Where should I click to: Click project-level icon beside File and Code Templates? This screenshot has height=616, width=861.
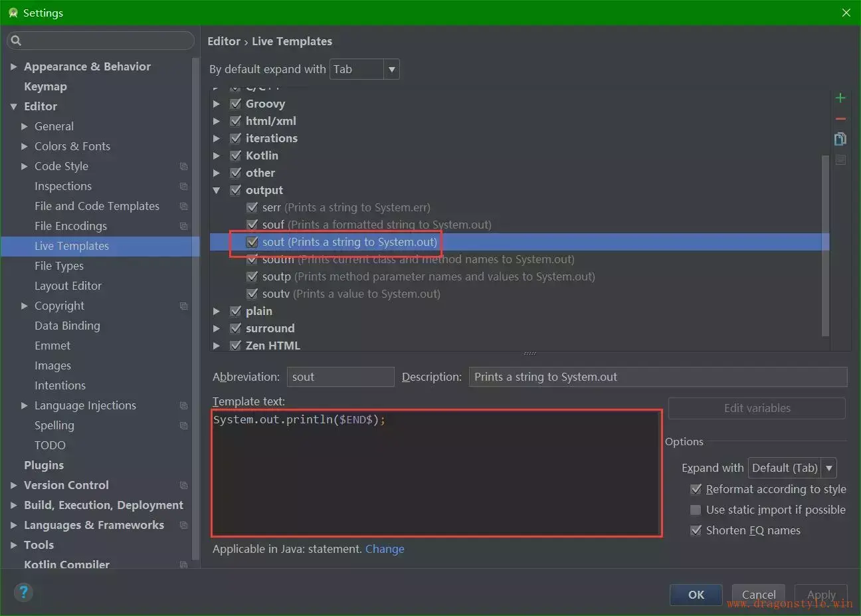[183, 206]
